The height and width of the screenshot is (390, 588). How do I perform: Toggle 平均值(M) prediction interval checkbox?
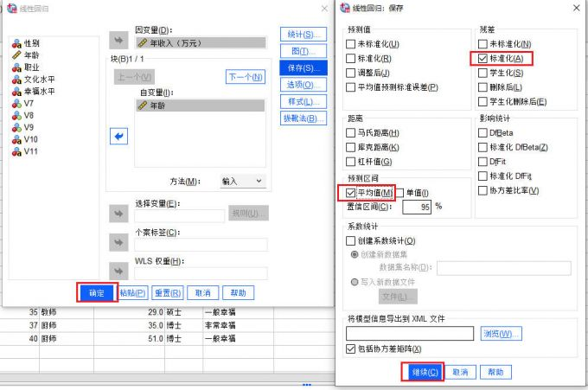point(350,192)
